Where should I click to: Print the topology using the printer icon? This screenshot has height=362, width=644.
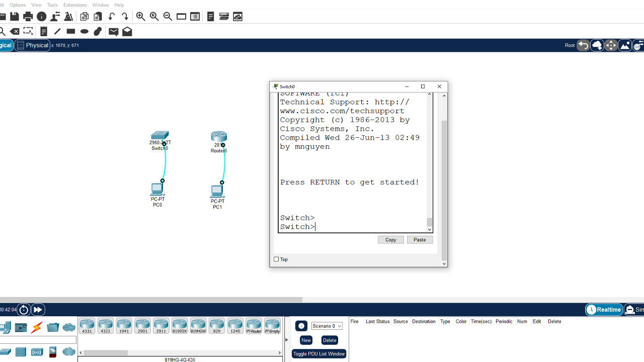[x=28, y=17]
